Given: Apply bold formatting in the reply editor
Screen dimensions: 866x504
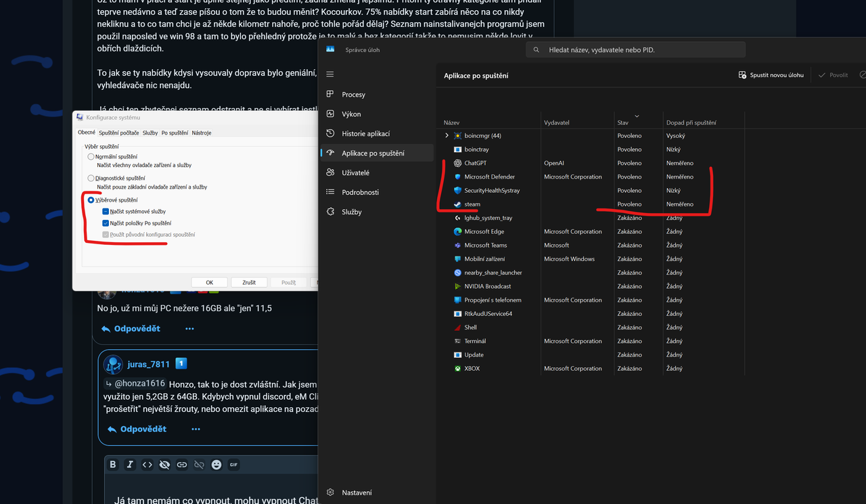Looking at the screenshot, I should [113, 465].
